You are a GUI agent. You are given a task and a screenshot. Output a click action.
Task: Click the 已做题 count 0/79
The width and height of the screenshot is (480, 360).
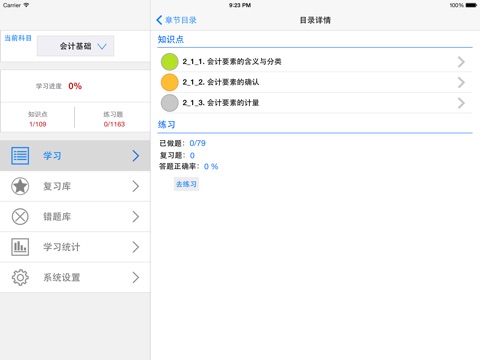197,143
